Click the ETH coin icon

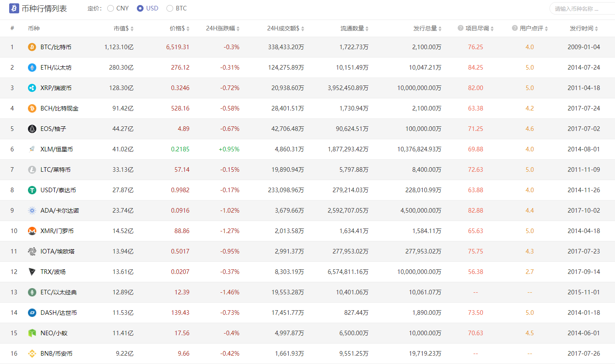(32, 68)
